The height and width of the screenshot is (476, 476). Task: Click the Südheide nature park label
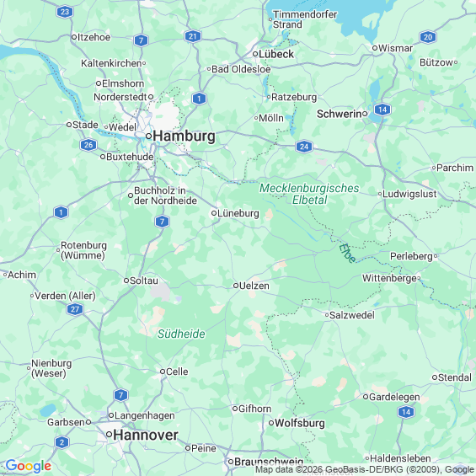pos(181,334)
